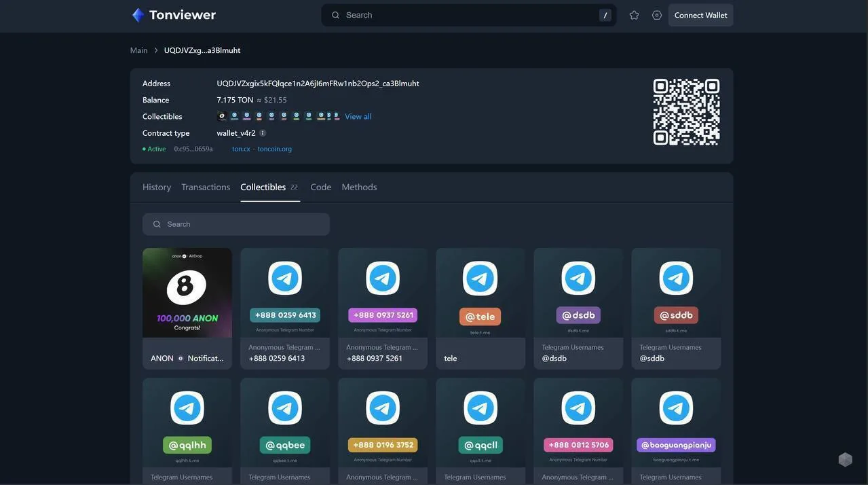The width and height of the screenshot is (868, 485).
Task: Open the +888 0812 5706 number card image
Action: [578, 423]
